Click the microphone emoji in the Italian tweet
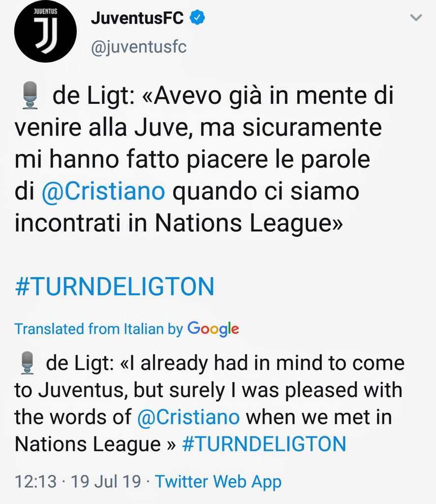Image resolution: width=436 pixels, height=504 pixels. 31,95
